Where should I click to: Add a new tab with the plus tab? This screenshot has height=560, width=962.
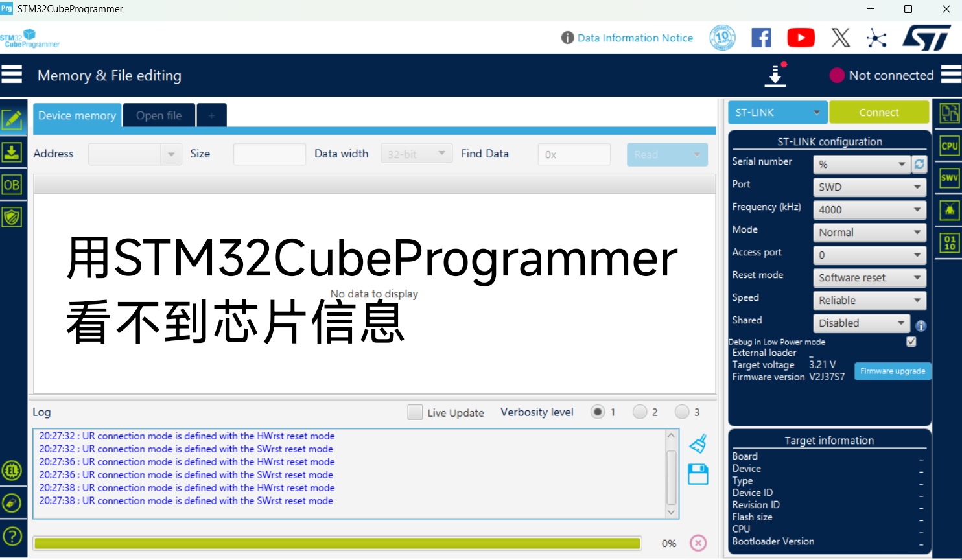tap(211, 115)
